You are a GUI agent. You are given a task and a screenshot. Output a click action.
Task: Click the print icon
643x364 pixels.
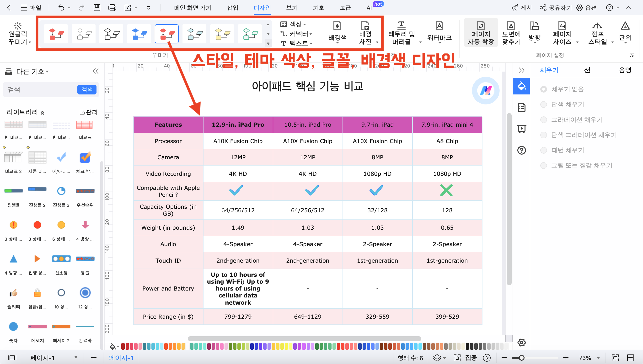pyautogui.click(x=112, y=7)
